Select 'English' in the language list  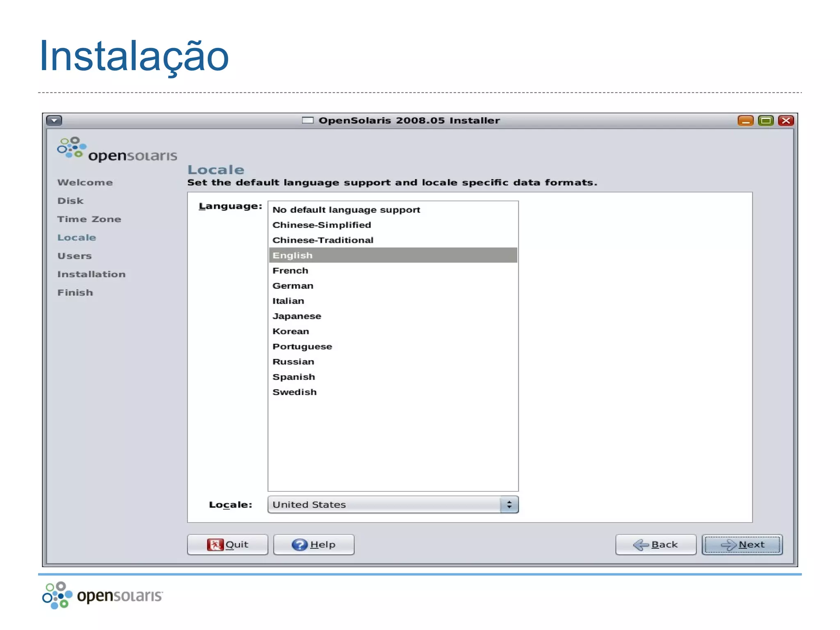click(x=393, y=255)
